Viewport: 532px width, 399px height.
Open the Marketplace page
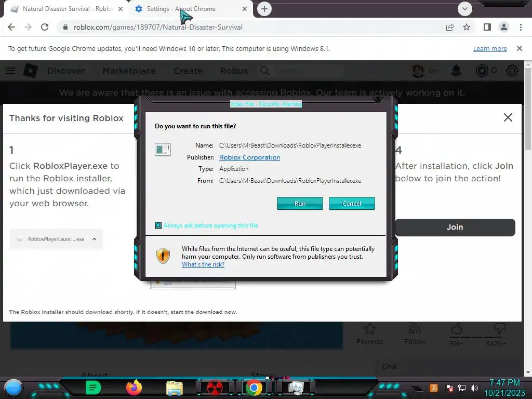pos(129,71)
